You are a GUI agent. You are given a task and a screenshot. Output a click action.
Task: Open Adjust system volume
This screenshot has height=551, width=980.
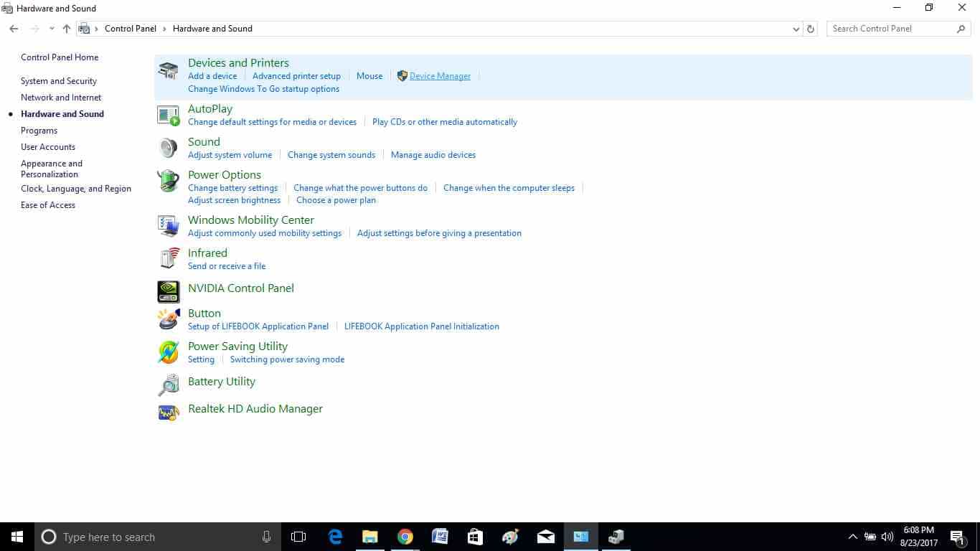point(230,155)
